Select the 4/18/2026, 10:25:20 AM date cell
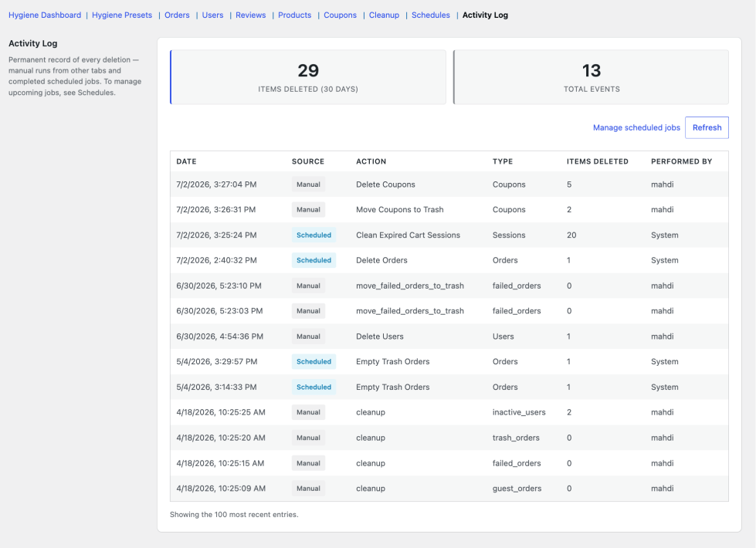 221,438
